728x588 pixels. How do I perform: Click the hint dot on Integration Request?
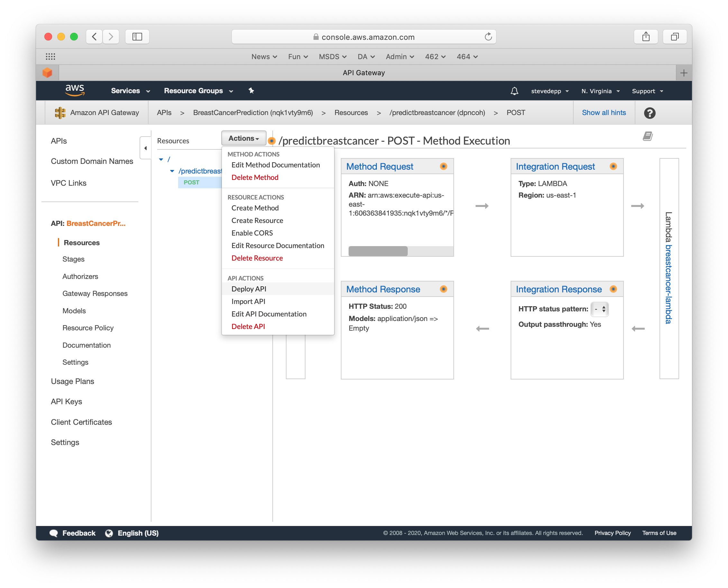(x=613, y=166)
